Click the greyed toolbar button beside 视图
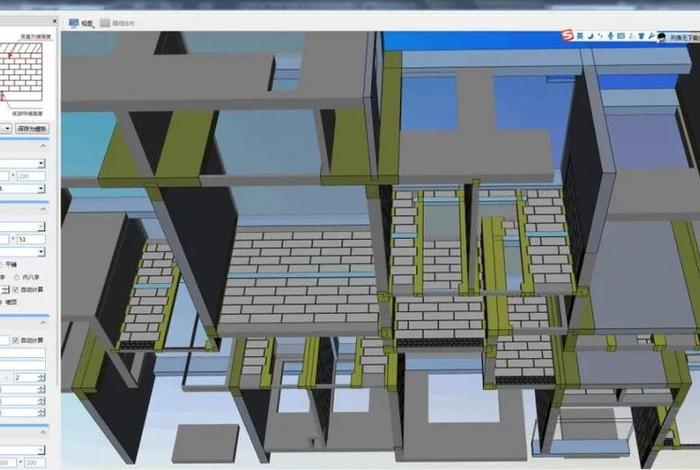Screen dimensions: 700x470 click(x=117, y=23)
